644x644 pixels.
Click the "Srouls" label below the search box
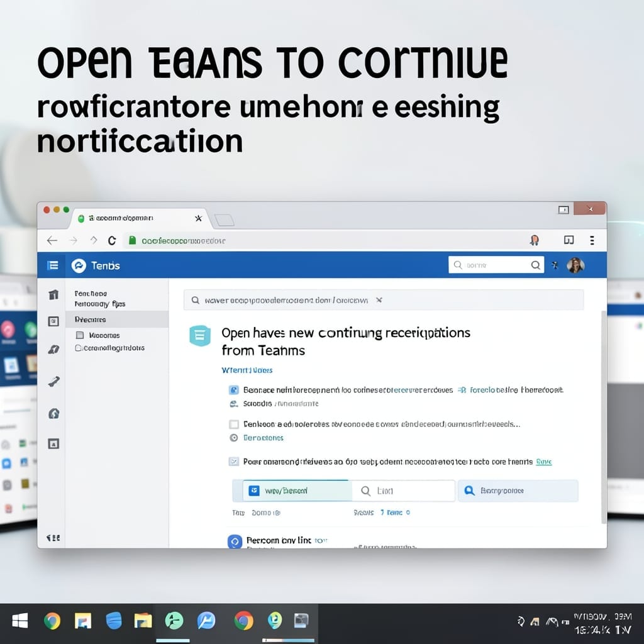[364, 513]
